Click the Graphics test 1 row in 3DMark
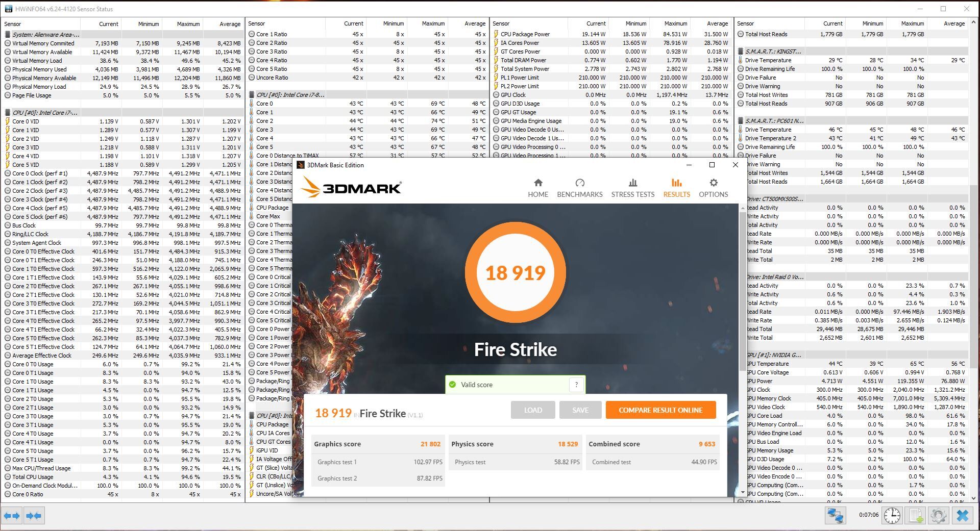980x531 pixels. click(378, 462)
